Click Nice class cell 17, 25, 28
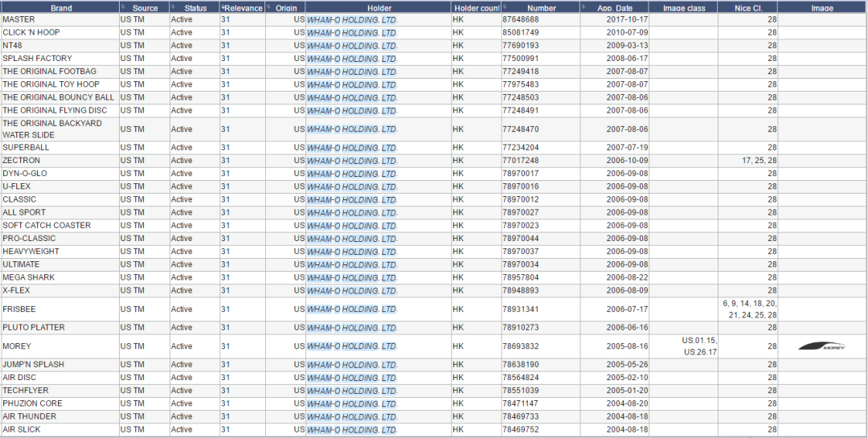 pos(748,161)
